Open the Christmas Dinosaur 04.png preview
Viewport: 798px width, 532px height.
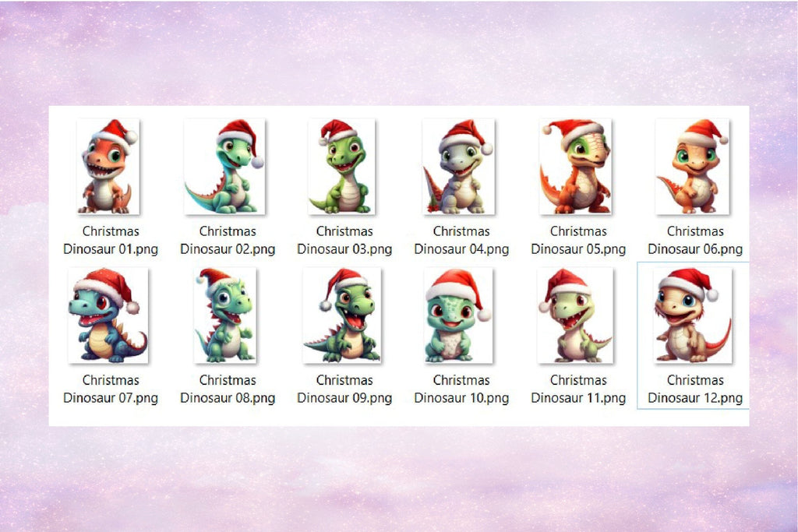click(461, 167)
